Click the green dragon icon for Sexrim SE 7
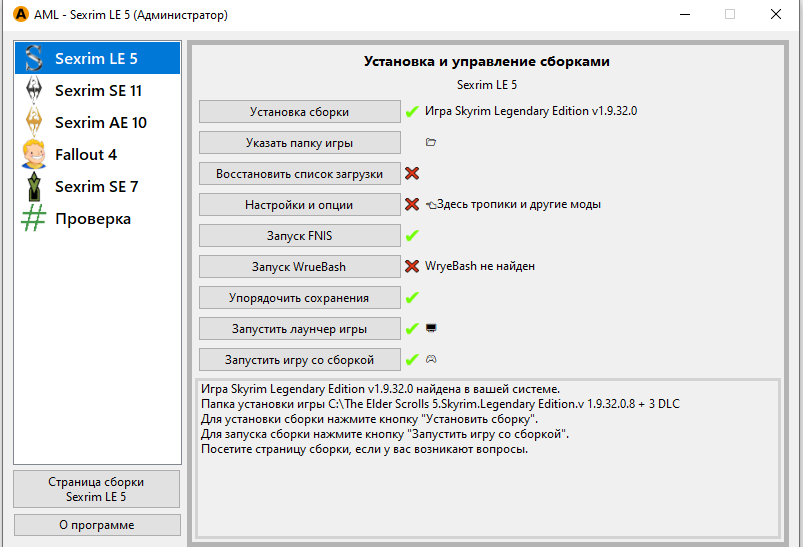Image resolution: width=803 pixels, height=547 pixels. [34, 186]
